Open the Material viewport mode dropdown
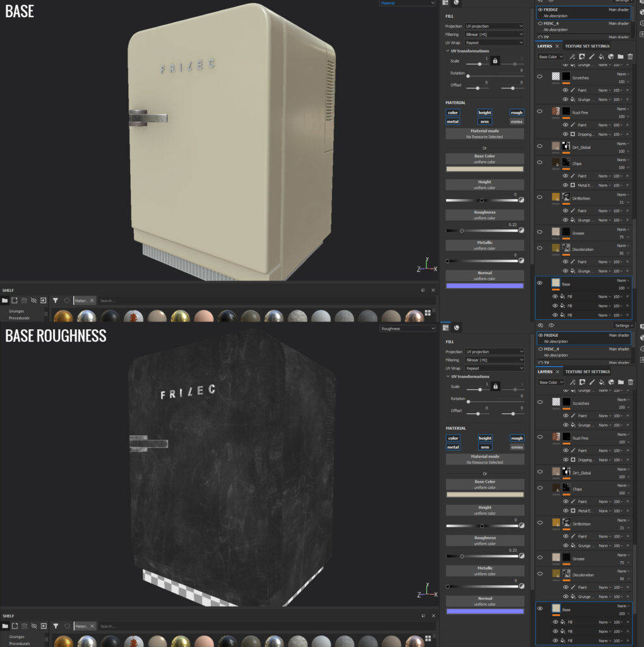Screen dimensions: 644x647 (407, 3)
